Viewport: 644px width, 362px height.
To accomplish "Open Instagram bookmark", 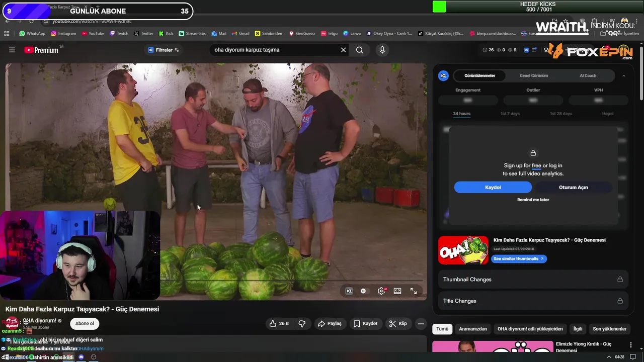I will 63,34.
